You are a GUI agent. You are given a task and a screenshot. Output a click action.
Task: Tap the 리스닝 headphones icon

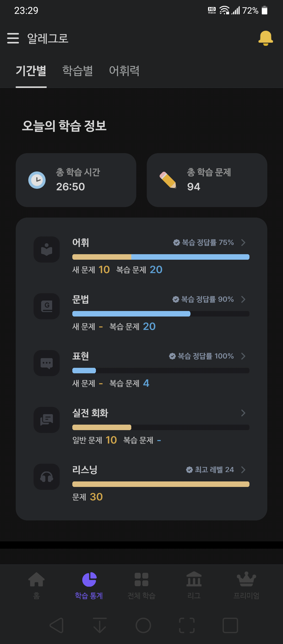pos(47,477)
